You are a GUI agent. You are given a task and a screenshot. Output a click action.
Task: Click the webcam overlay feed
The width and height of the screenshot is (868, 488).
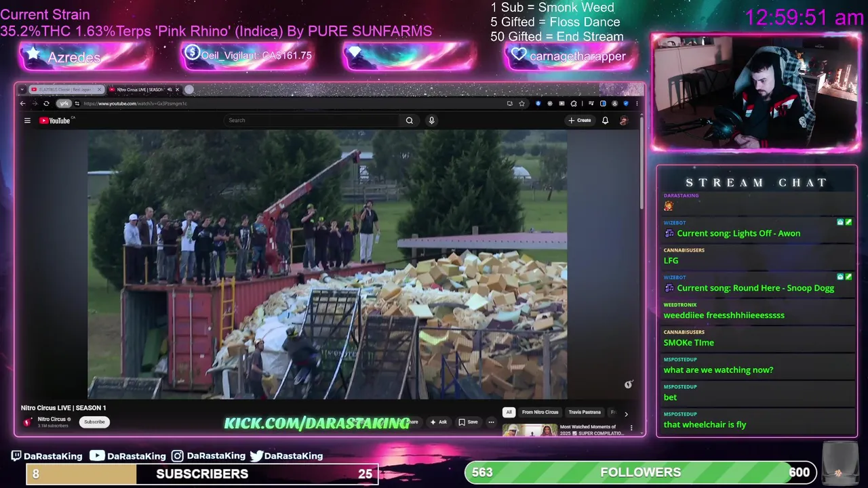[x=755, y=93]
